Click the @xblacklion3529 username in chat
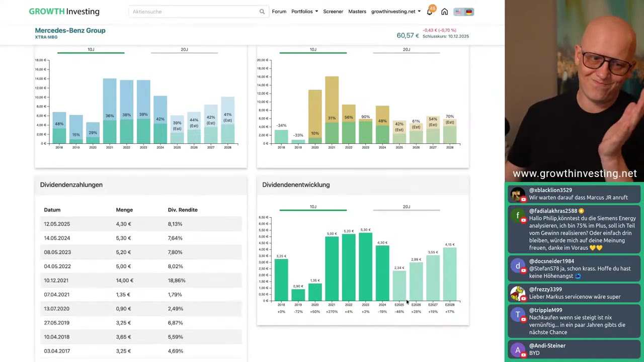Viewport: 644px width, 362px height. (550, 190)
